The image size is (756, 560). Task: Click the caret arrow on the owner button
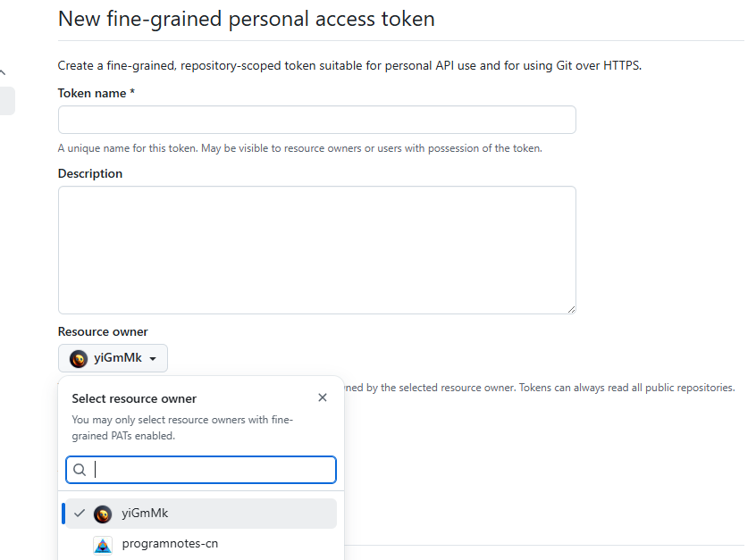[153, 359]
